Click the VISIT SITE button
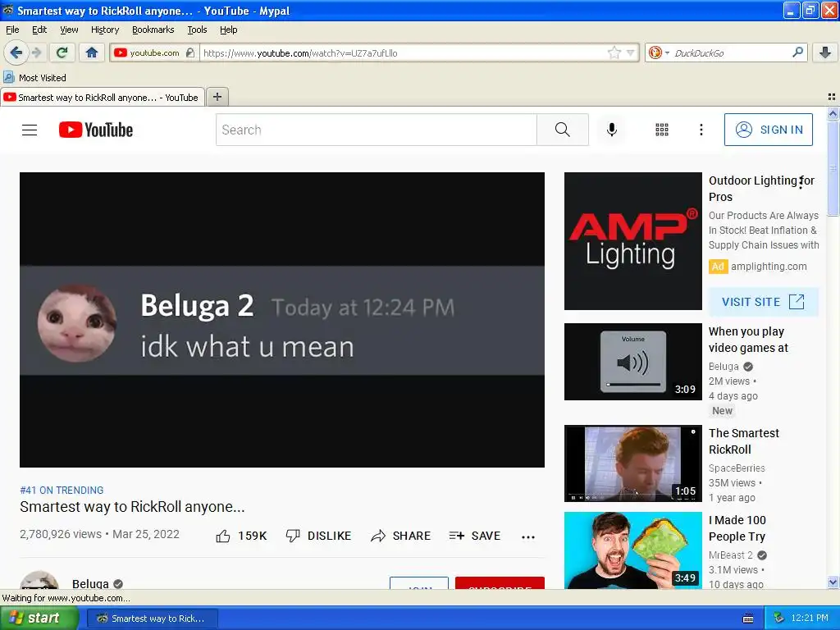 tap(764, 302)
